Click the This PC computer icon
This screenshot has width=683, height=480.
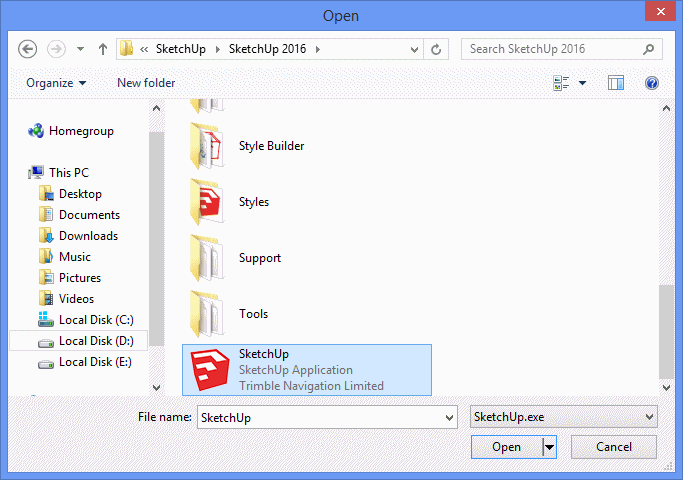coord(36,172)
